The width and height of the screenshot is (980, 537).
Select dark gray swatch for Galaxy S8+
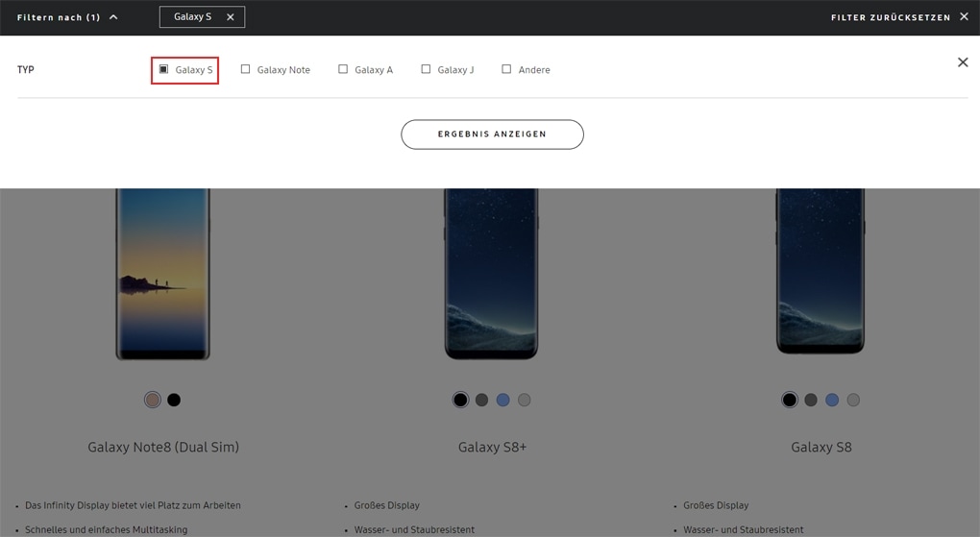point(482,400)
